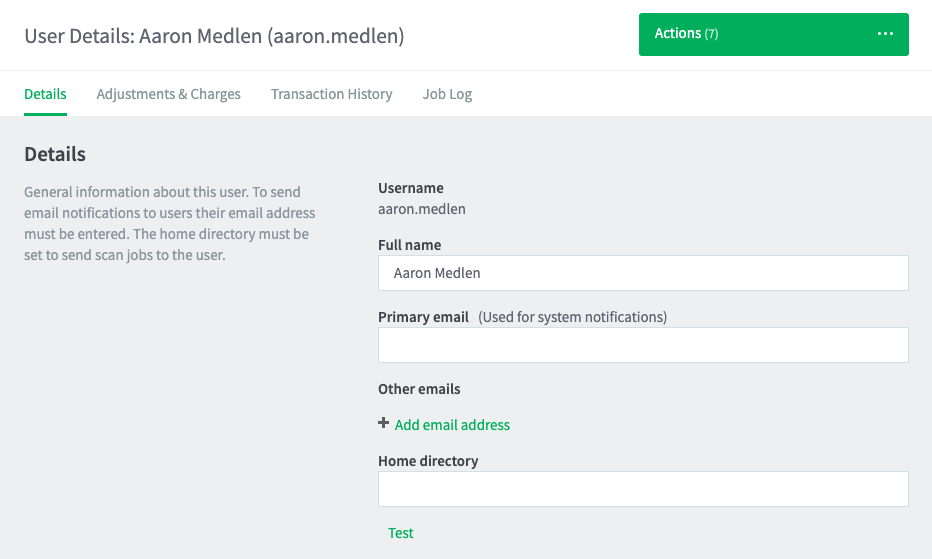Focus the Home directory input field
The image size is (932, 559).
click(643, 489)
